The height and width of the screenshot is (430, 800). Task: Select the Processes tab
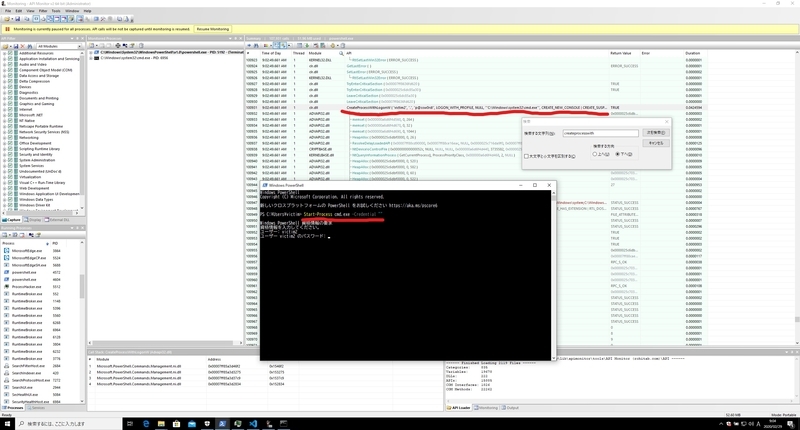(13, 408)
